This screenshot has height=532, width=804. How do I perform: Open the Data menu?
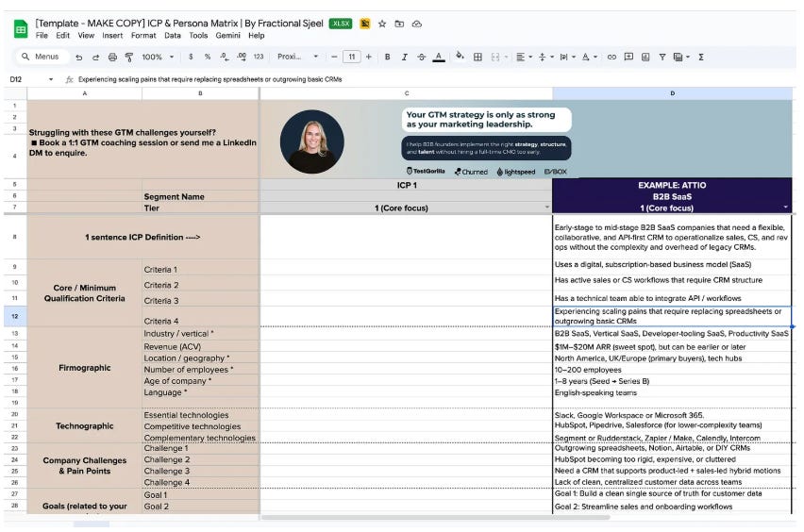click(x=173, y=35)
